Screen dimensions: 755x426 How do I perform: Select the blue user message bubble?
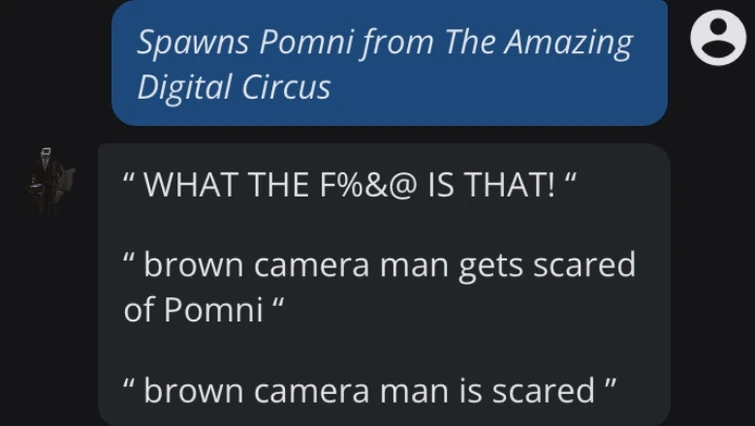click(x=390, y=63)
